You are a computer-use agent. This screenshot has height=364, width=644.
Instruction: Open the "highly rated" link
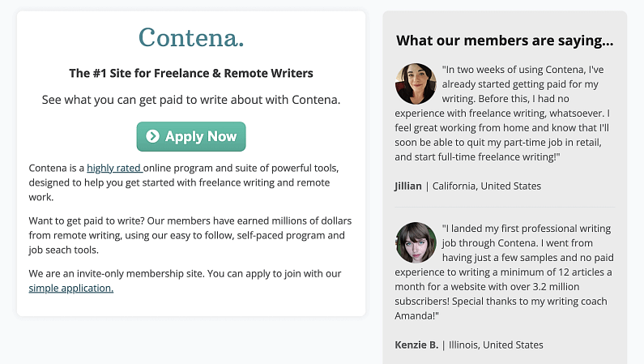(x=114, y=168)
